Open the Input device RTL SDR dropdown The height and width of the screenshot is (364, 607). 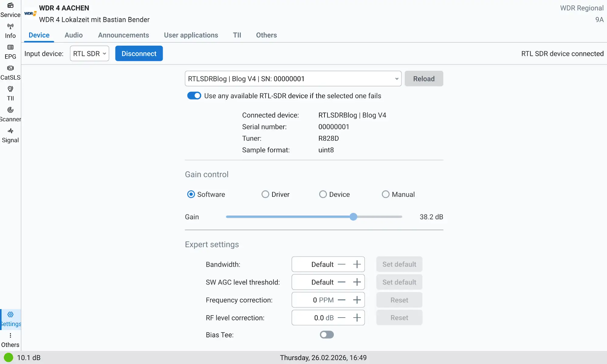pyautogui.click(x=89, y=54)
